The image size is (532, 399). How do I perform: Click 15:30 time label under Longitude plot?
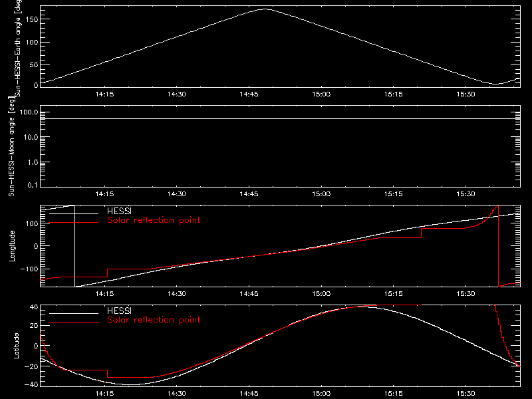point(466,293)
